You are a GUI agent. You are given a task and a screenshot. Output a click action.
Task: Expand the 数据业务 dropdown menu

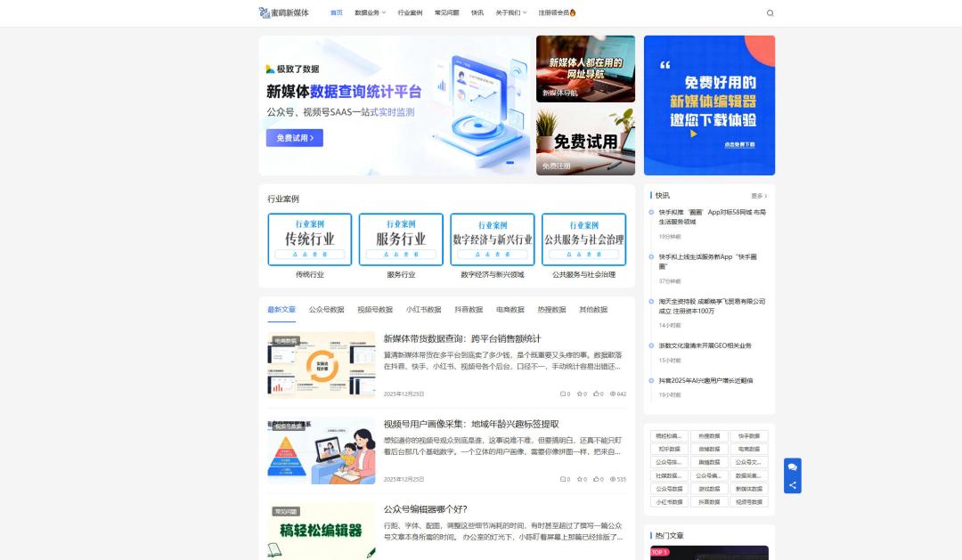[x=370, y=12]
